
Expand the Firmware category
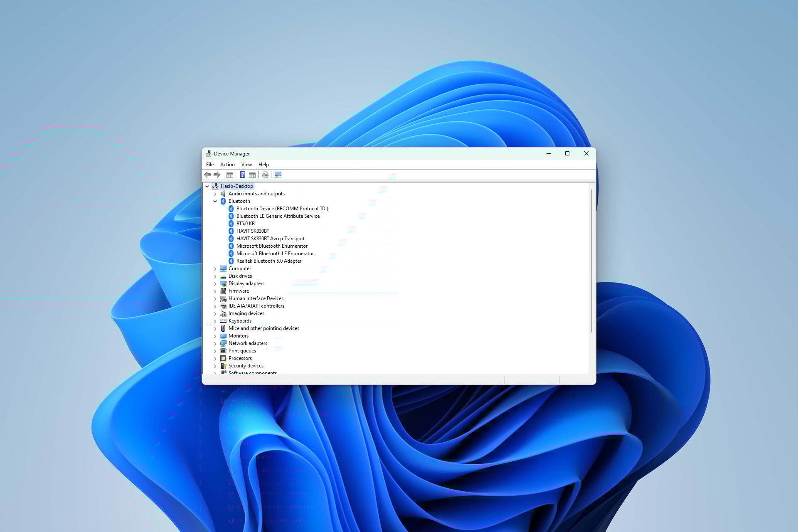pyautogui.click(x=215, y=291)
